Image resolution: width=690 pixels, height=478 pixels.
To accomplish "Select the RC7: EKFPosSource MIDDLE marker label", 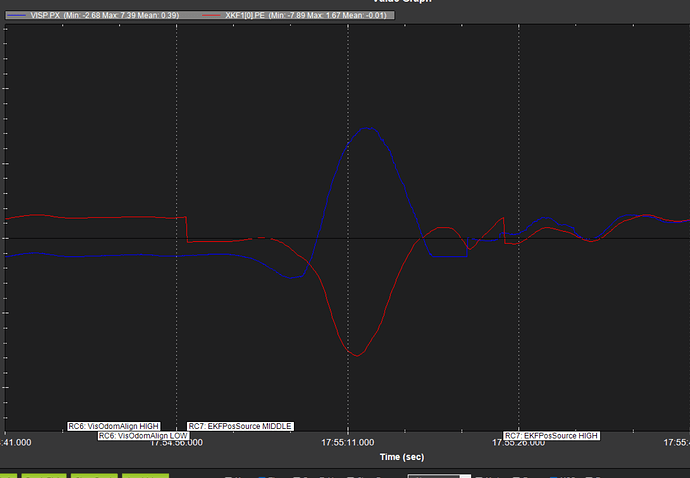I will (x=240, y=426).
